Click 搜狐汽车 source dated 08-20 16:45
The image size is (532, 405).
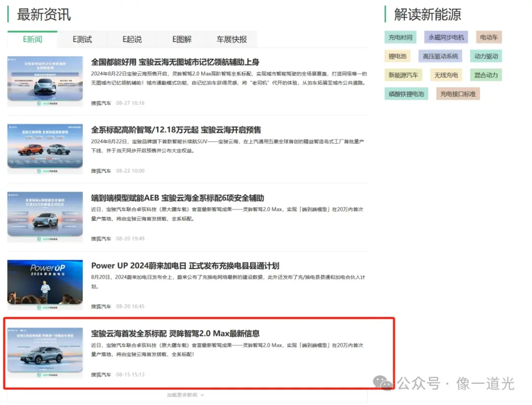point(101,306)
